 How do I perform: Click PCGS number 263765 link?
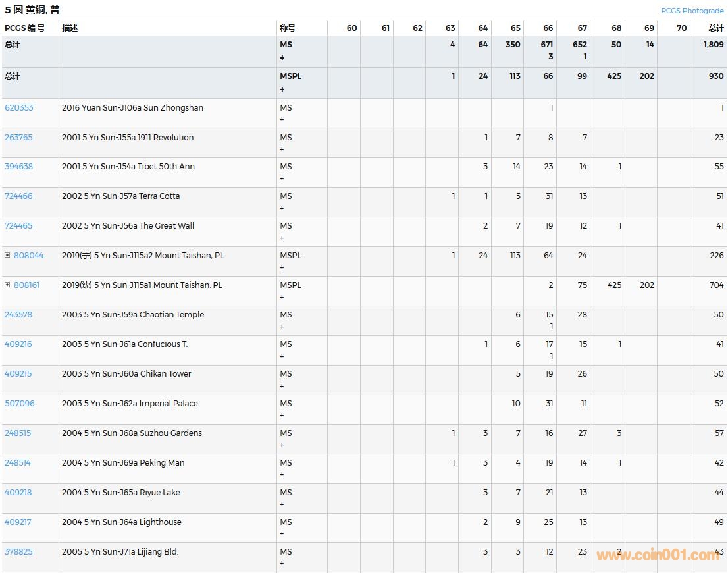18,138
